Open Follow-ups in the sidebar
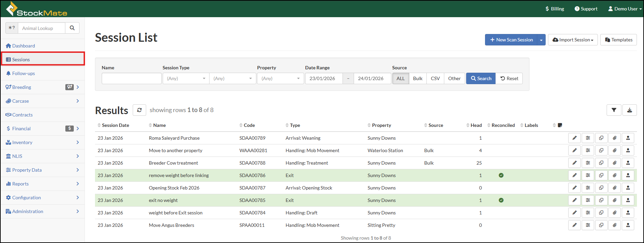The width and height of the screenshot is (644, 243). tap(42, 73)
